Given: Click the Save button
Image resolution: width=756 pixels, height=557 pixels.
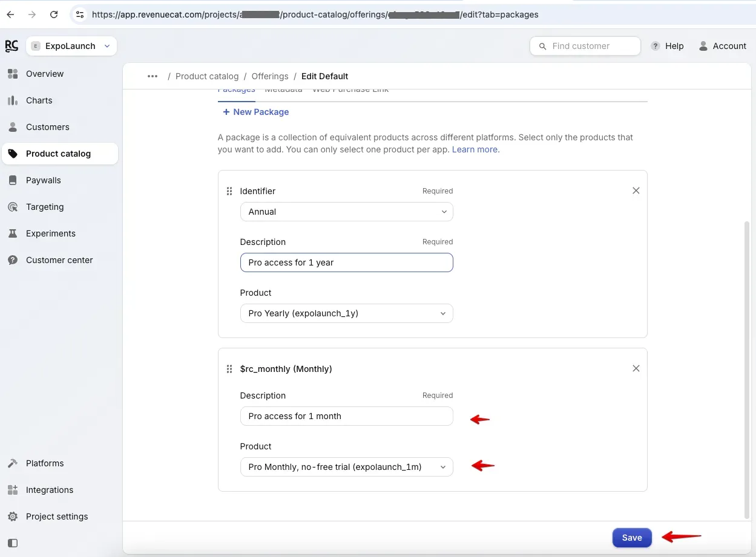Looking at the screenshot, I should [x=632, y=538].
